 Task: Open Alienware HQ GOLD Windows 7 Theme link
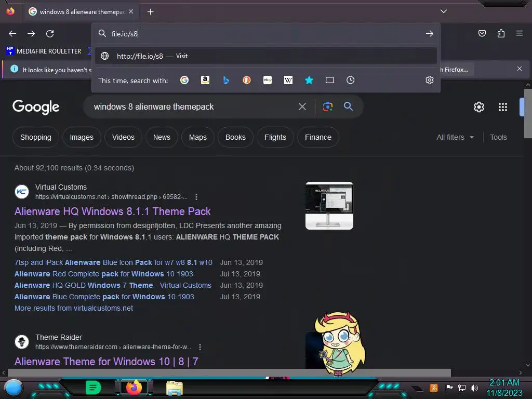[x=113, y=285]
